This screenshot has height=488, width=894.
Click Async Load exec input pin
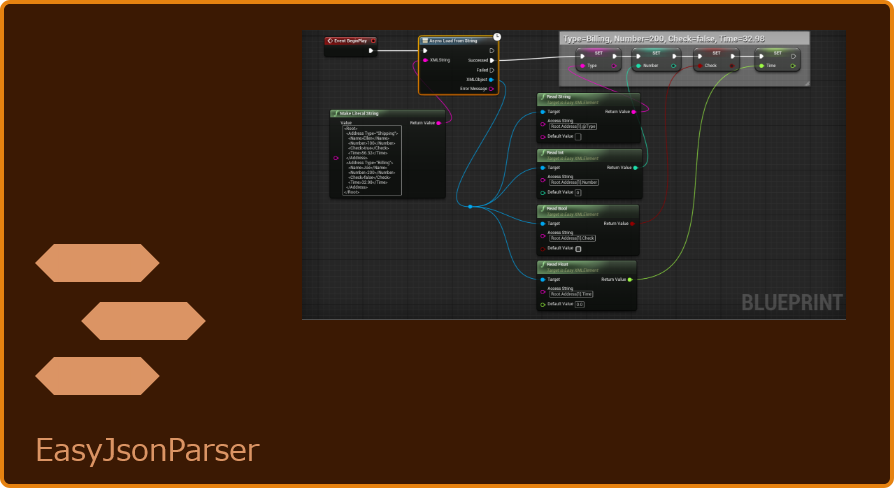(x=425, y=51)
